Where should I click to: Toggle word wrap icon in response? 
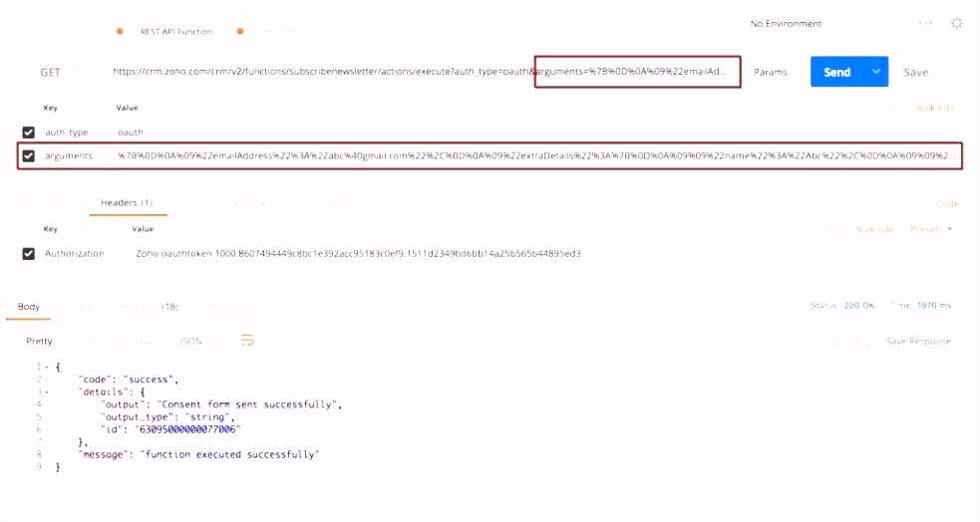pos(247,341)
